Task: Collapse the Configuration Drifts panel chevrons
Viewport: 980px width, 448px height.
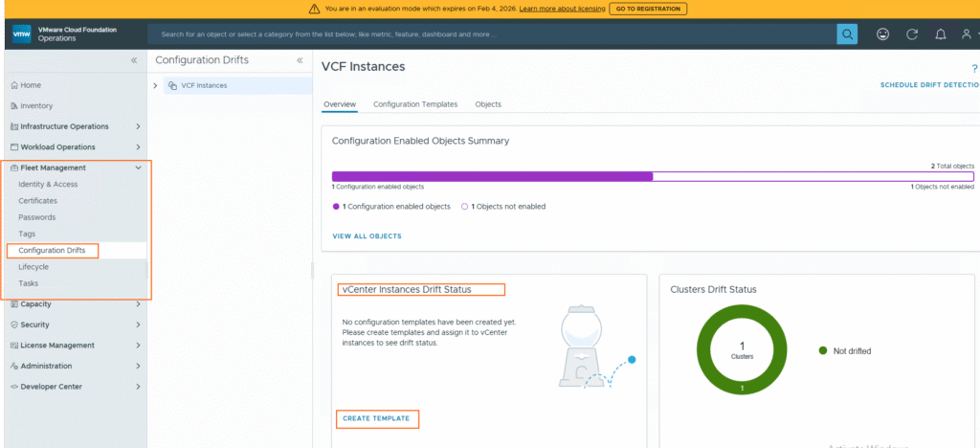Action: 300,60
